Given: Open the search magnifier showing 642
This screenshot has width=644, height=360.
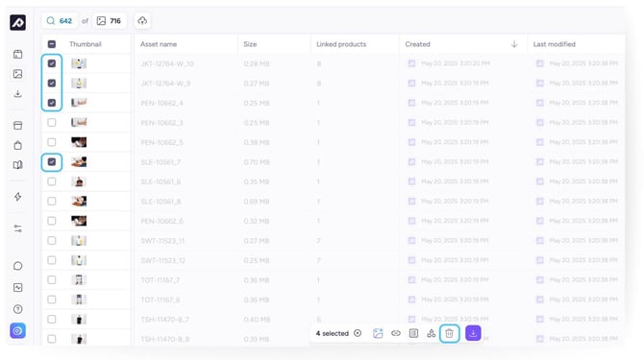Looking at the screenshot, I should (x=60, y=21).
